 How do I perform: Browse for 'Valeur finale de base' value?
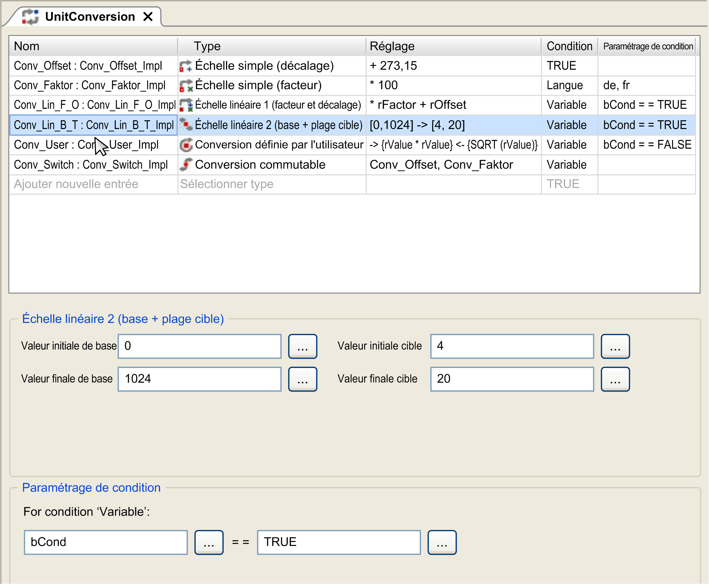point(303,379)
